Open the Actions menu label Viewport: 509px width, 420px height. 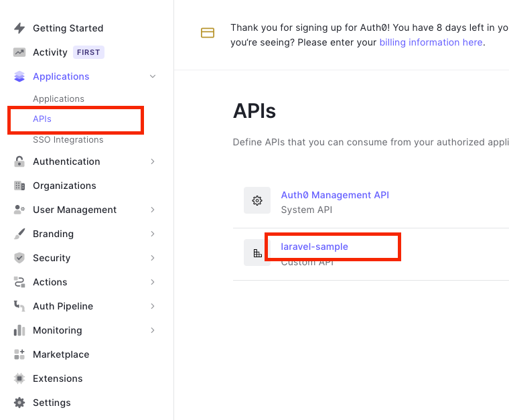point(50,282)
